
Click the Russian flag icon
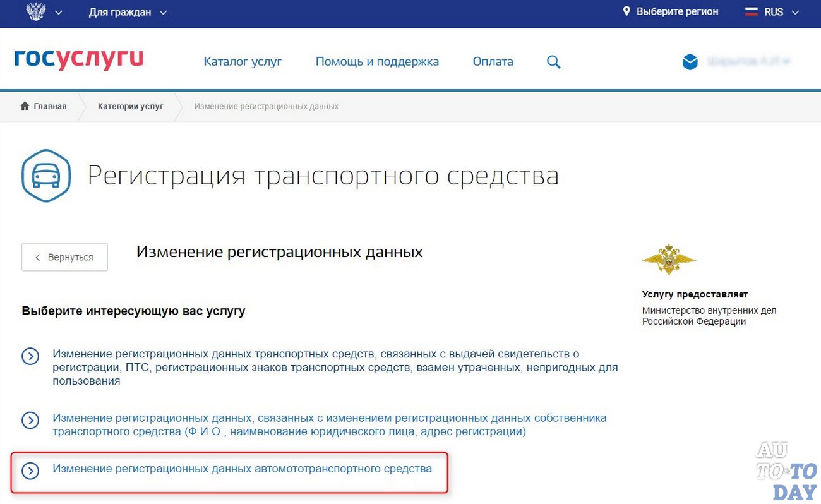[752, 12]
